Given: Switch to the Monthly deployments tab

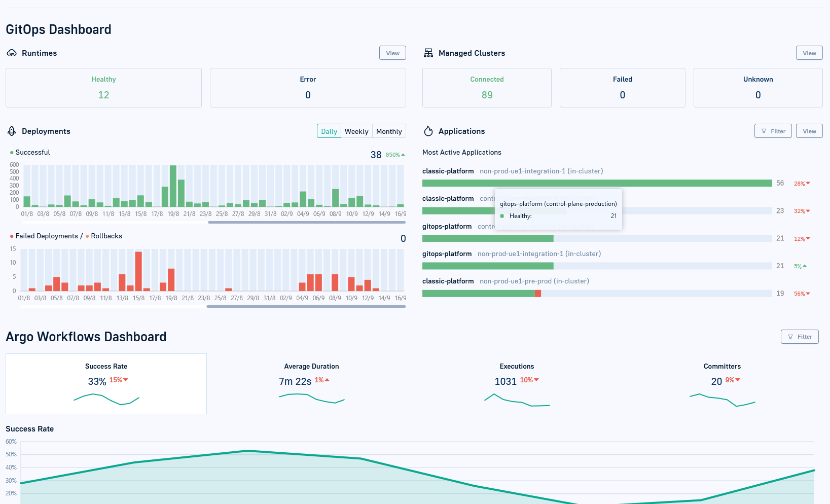Looking at the screenshot, I should [389, 131].
